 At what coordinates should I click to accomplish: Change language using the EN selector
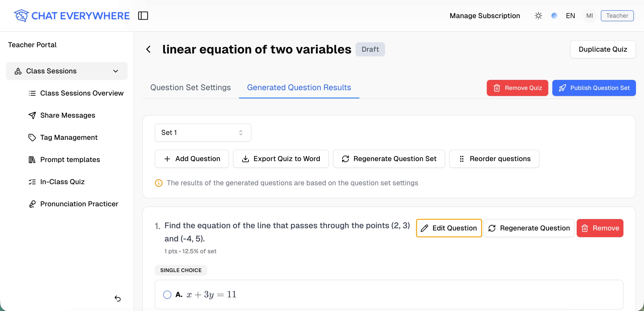[570, 16]
